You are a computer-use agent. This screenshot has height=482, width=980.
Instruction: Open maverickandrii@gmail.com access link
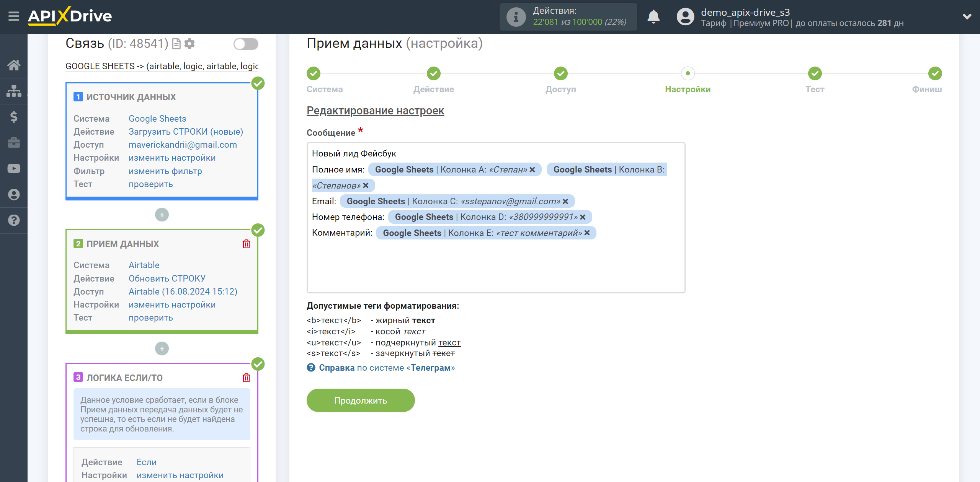click(x=183, y=145)
